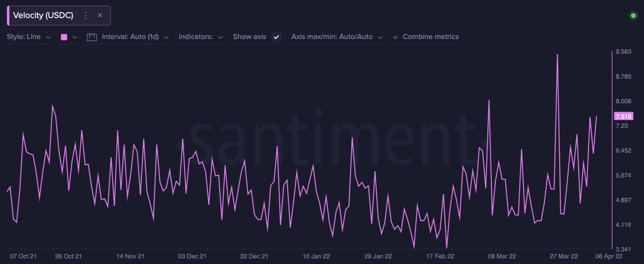
Task: Click the pink line color swatch
Action: (64, 37)
